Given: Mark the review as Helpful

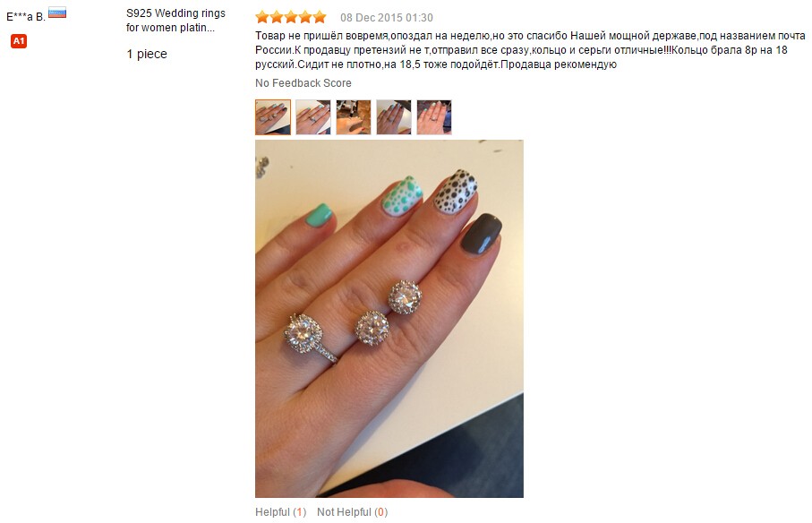Looking at the screenshot, I should pyautogui.click(x=281, y=511).
